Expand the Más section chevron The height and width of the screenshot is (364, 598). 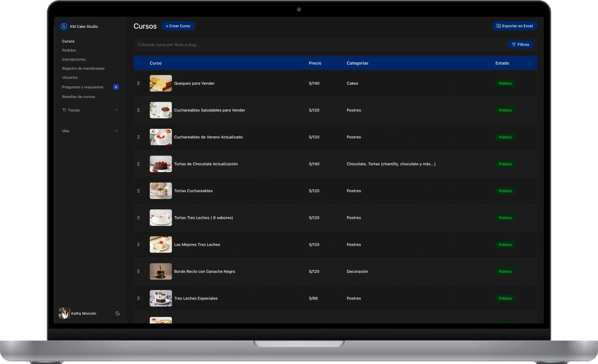[117, 131]
